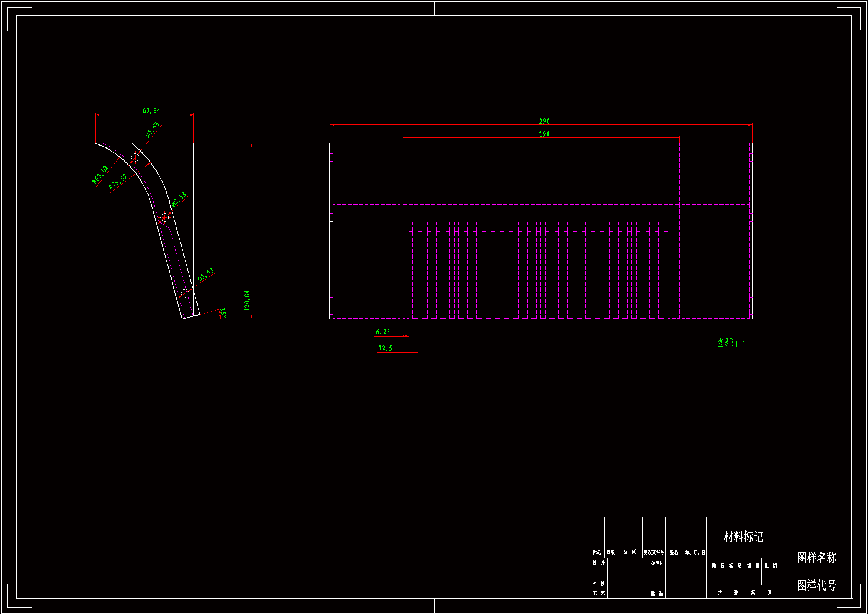
Task: Select the R75,52 radius label
Action: (x=118, y=182)
